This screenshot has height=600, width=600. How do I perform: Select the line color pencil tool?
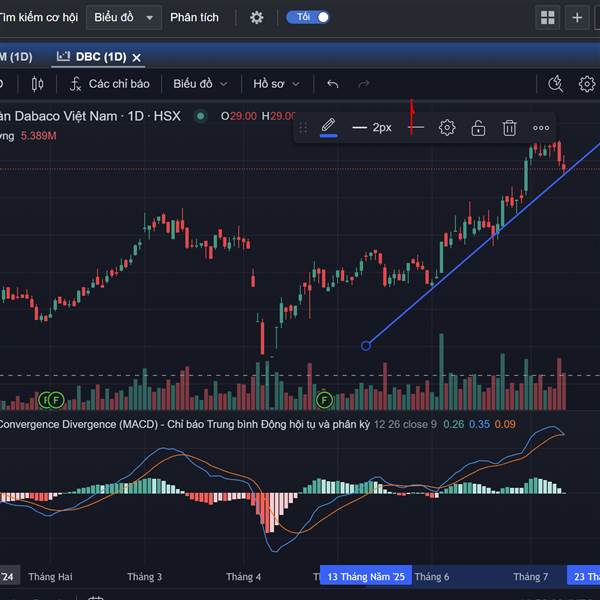tap(328, 127)
